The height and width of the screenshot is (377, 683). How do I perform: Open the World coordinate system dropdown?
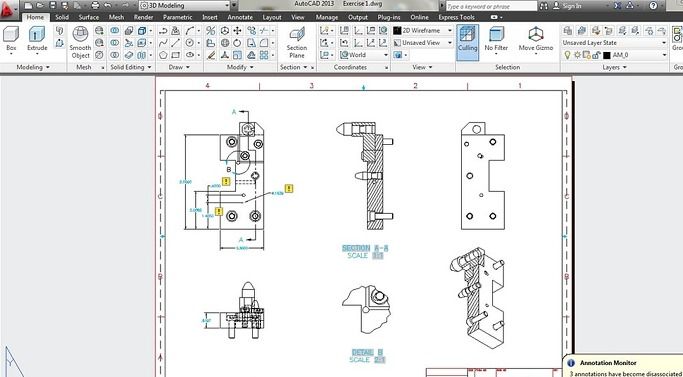pos(364,55)
